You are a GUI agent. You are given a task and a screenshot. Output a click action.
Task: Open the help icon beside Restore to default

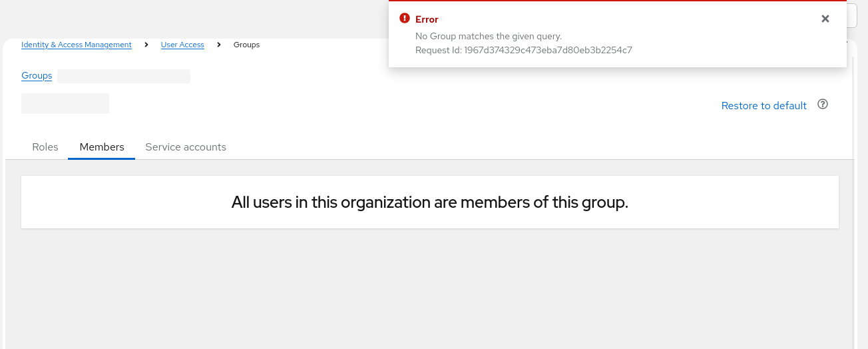pyautogui.click(x=823, y=105)
